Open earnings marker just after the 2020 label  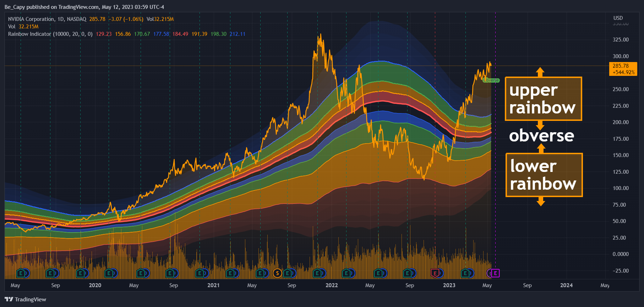tap(109, 273)
